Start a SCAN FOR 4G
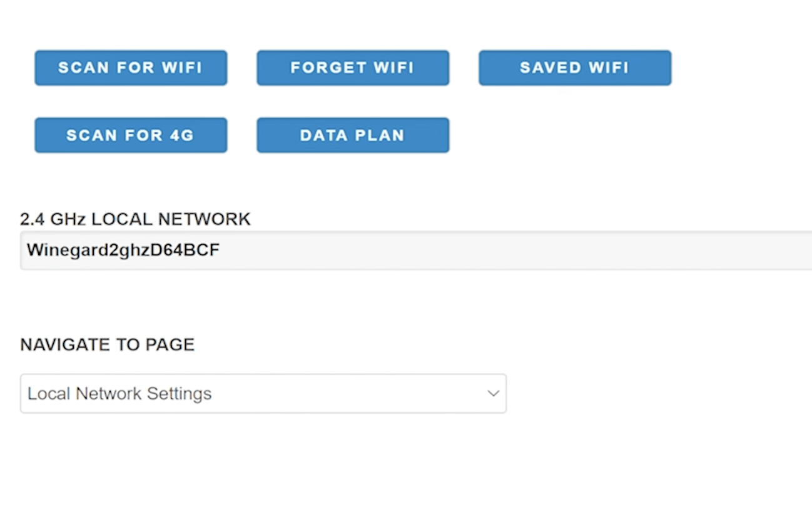 click(131, 135)
